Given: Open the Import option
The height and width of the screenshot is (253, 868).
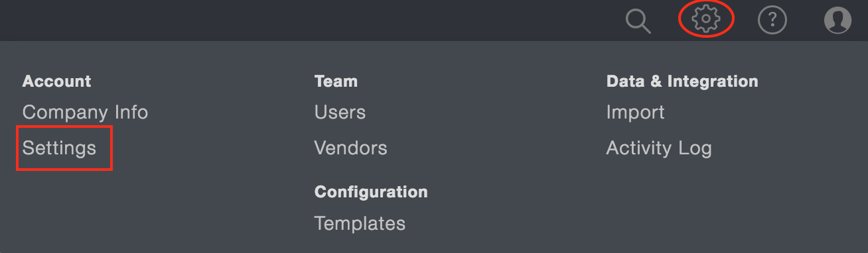Looking at the screenshot, I should [635, 113].
